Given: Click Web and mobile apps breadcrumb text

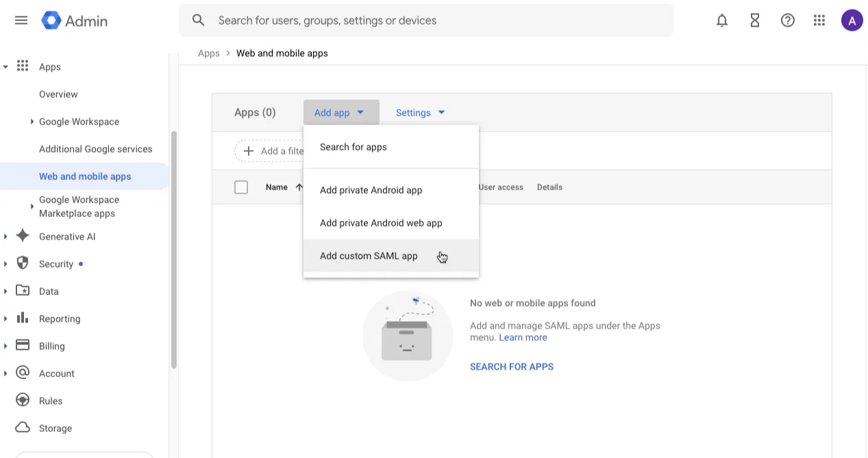Looking at the screenshot, I should [282, 53].
